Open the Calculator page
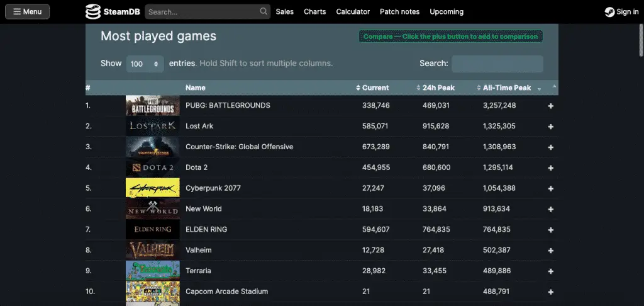Image resolution: width=644 pixels, height=306 pixels. [353, 11]
